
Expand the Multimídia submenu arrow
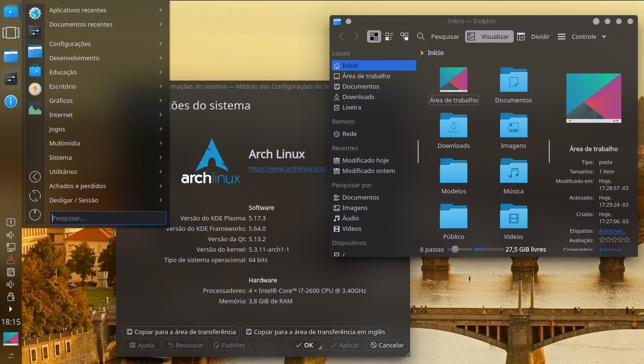click(x=161, y=143)
